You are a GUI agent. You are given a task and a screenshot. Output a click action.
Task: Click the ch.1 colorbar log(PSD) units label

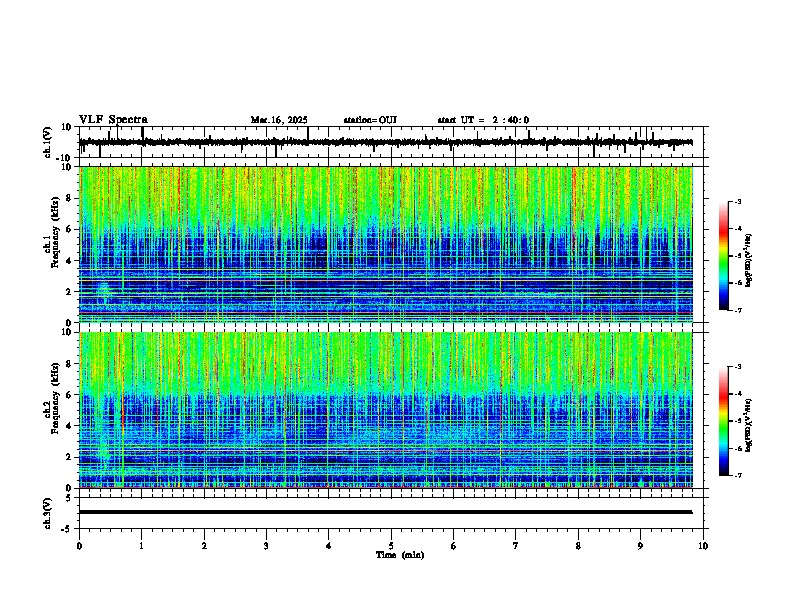(749, 260)
